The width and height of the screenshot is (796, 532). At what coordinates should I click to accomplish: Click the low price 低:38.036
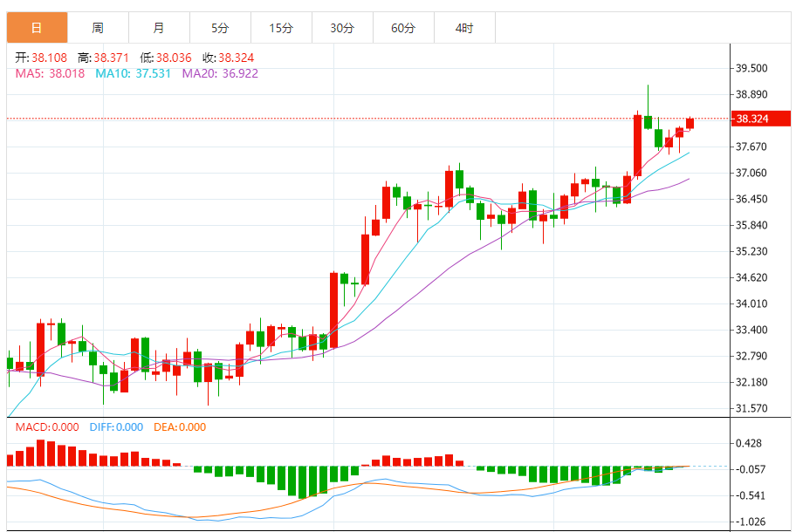pos(166,58)
